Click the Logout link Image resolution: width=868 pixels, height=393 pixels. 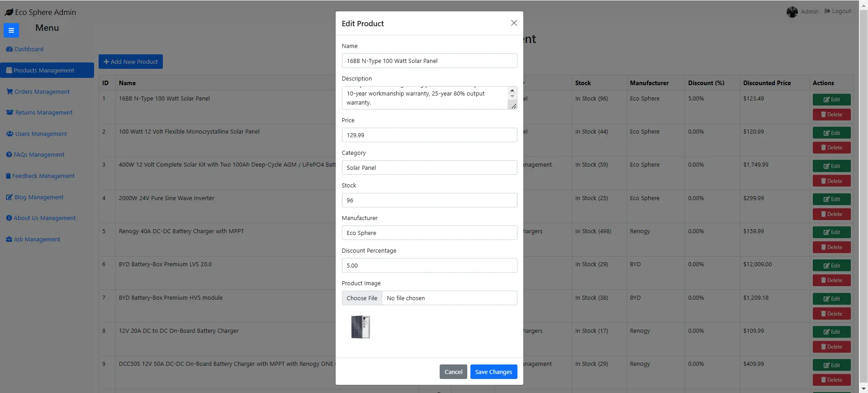[838, 11]
